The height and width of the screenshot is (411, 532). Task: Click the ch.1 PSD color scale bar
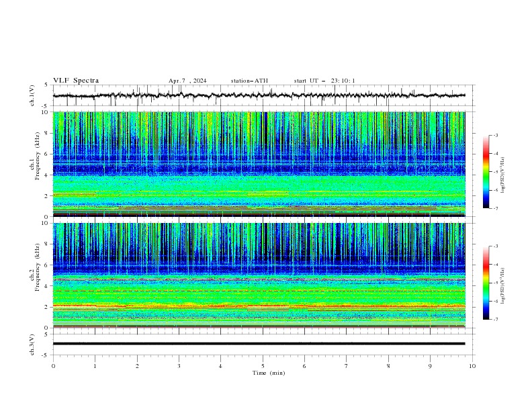[x=486, y=172]
